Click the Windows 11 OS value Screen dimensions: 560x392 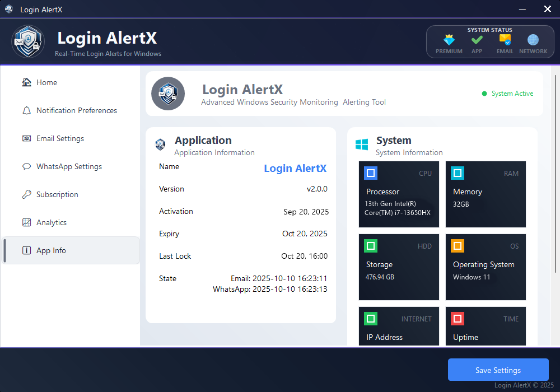pos(472,277)
